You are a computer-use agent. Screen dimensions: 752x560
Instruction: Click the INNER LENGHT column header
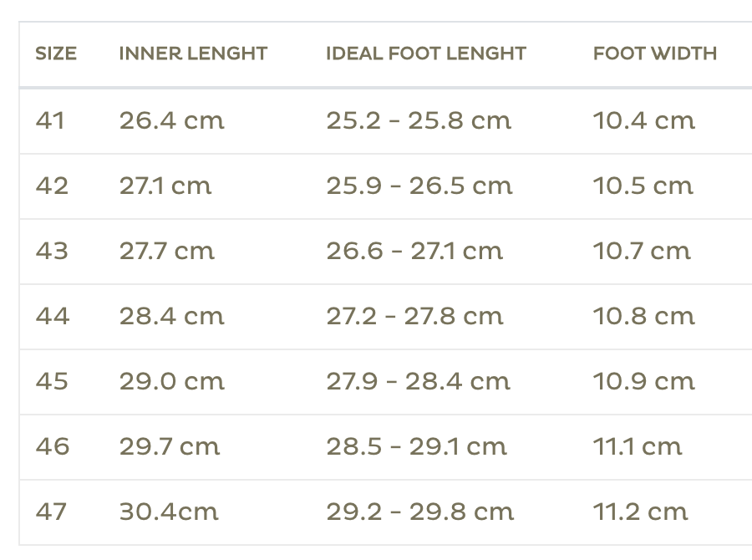tap(193, 54)
